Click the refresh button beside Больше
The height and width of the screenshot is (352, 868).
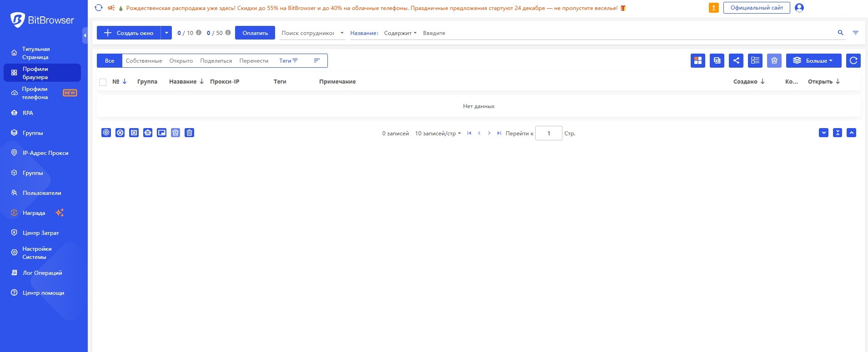tap(853, 60)
